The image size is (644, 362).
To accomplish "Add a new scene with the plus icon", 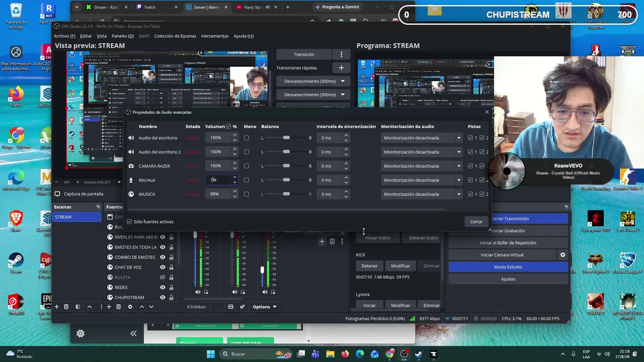I will (x=57, y=307).
